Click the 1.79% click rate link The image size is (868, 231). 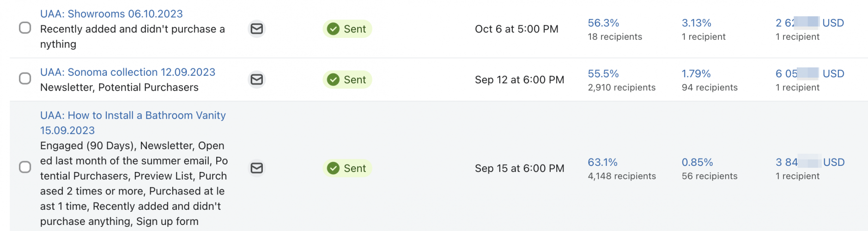[x=696, y=74]
